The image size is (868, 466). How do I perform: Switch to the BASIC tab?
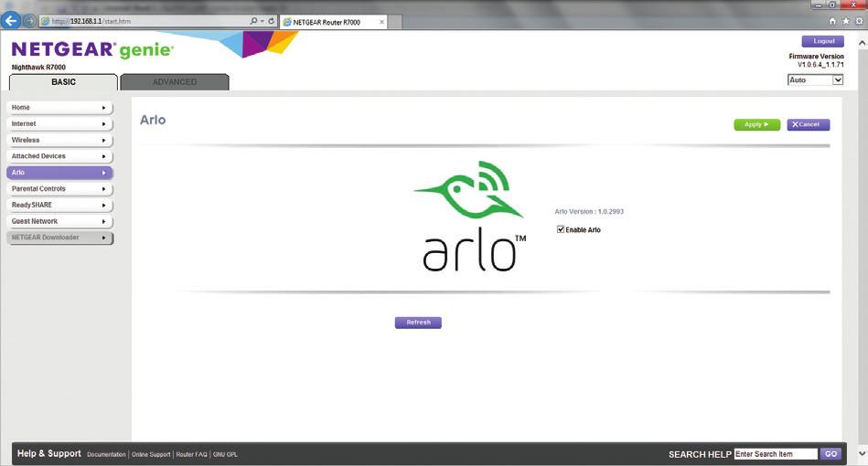[63, 82]
